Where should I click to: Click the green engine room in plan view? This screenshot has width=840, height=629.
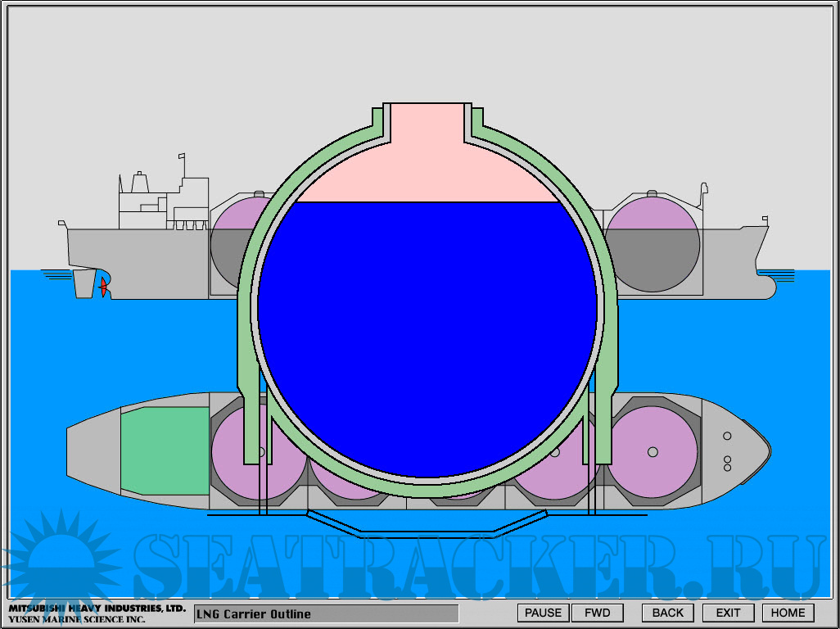165,451
